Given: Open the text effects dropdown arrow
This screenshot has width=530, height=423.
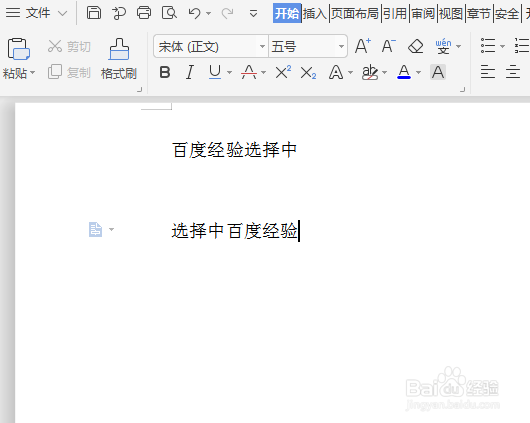Looking at the screenshot, I should (351, 72).
